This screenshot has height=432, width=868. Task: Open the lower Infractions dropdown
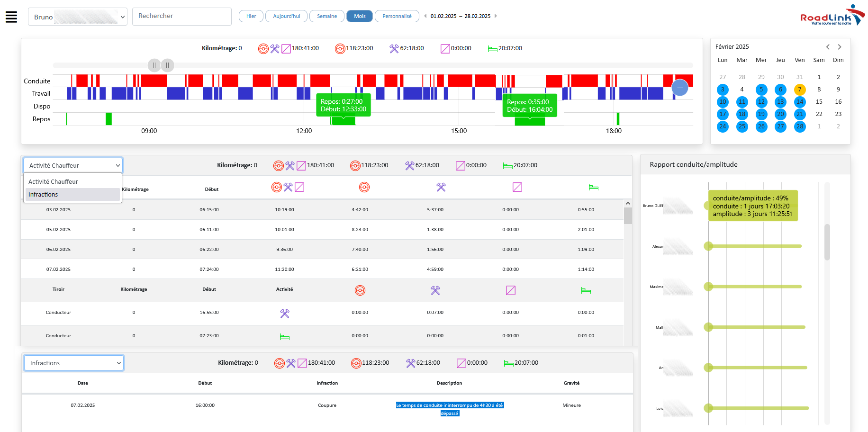tap(74, 363)
